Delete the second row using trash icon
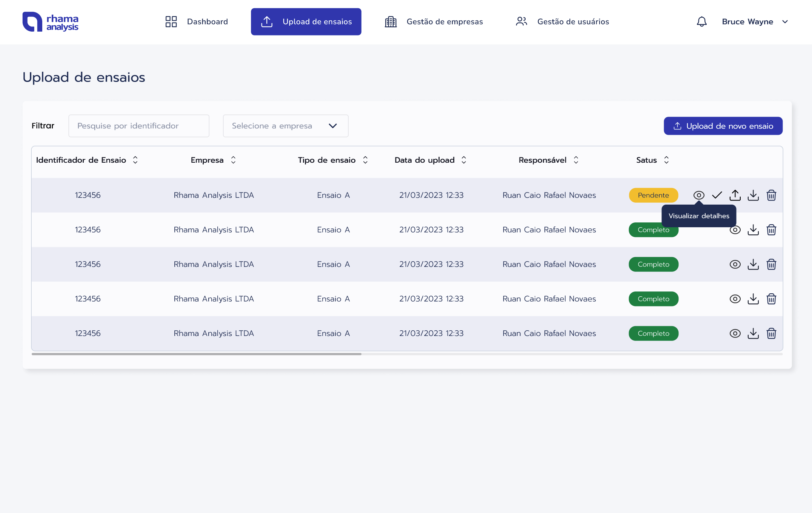This screenshot has height=513, width=812. pos(771,230)
